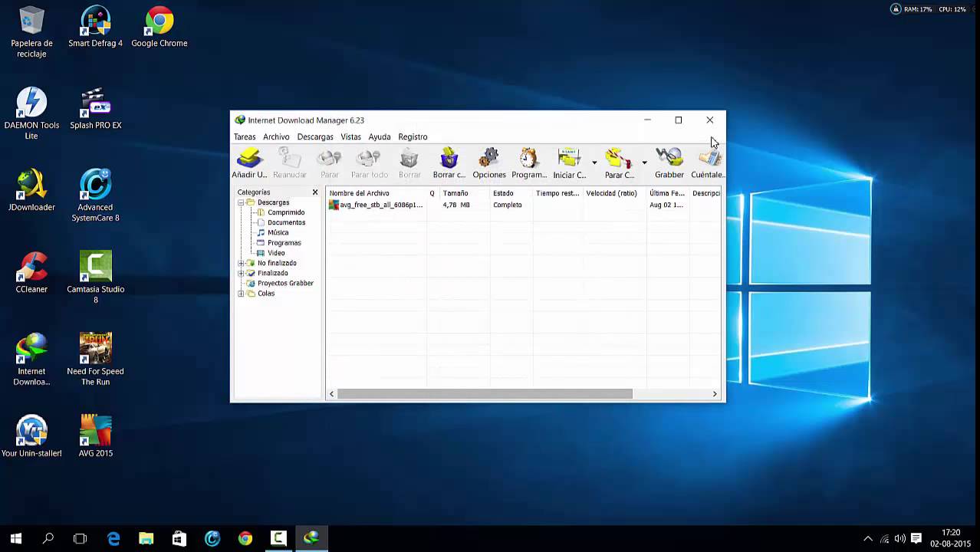The width and height of the screenshot is (980, 552).
Task: Open Microsoft Edge from the taskbar
Action: click(113, 538)
